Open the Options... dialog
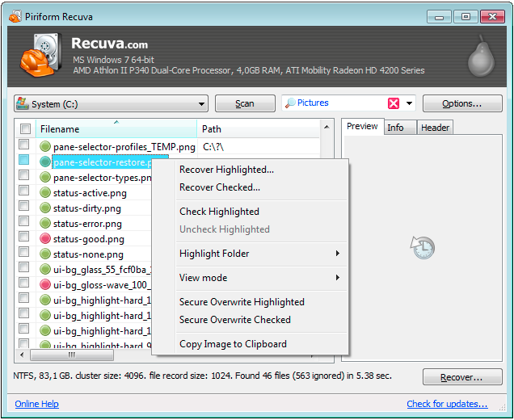Viewport: 514px width, 420px height. tap(462, 103)
